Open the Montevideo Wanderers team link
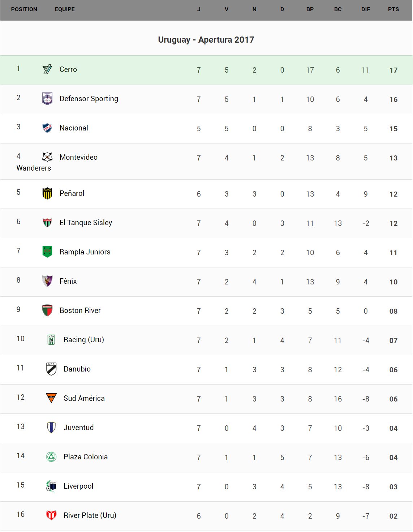 pos(78,157)
